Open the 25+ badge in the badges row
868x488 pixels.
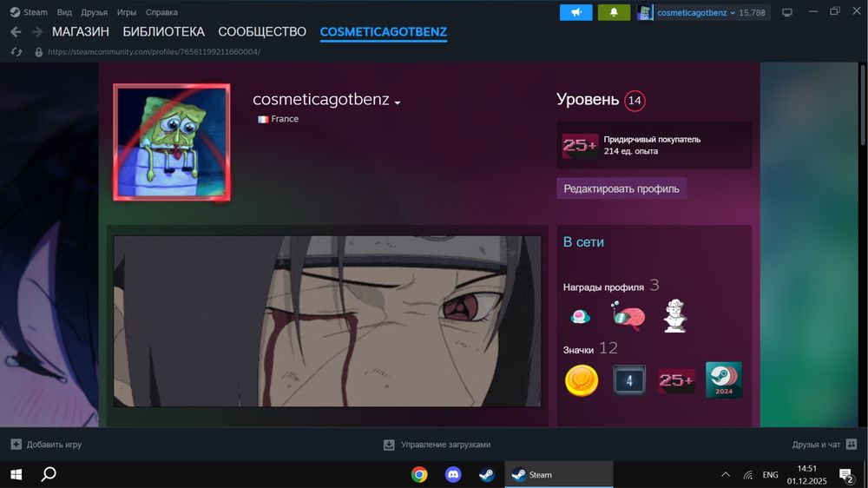(x=676, y=380)
